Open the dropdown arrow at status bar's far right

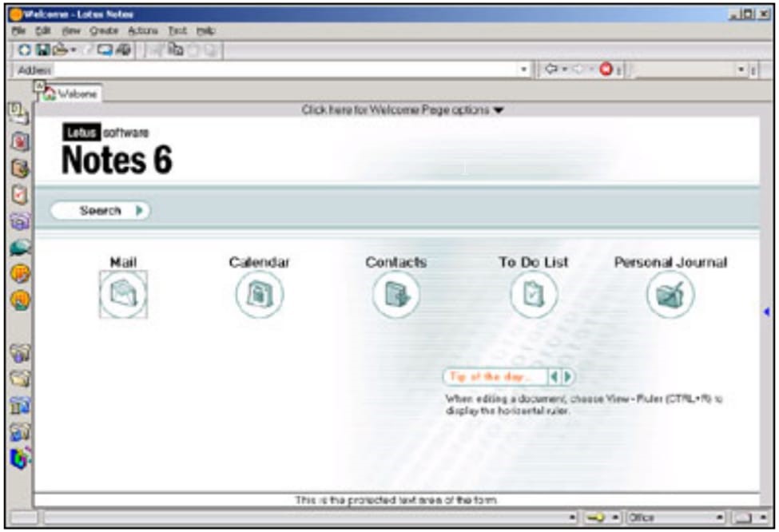pyautogui.click(x=762, y=518)
